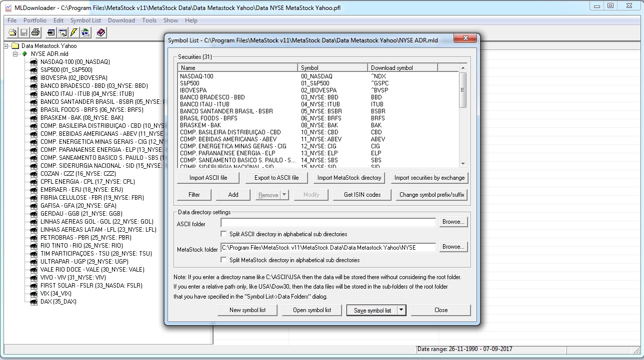
Task: Enable Split ASCII directory in alphabetical sub directories
Action: (x=224, y=234)
